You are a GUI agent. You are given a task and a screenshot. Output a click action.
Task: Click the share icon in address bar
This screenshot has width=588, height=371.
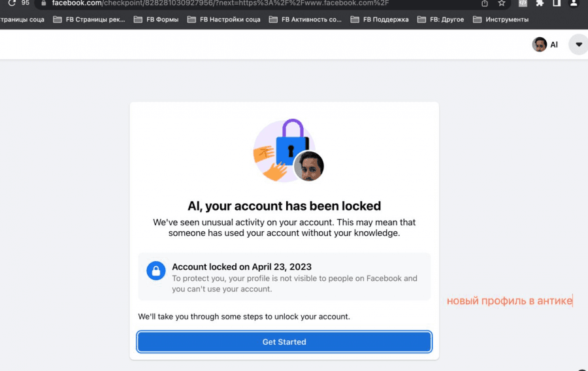(485, 3)
